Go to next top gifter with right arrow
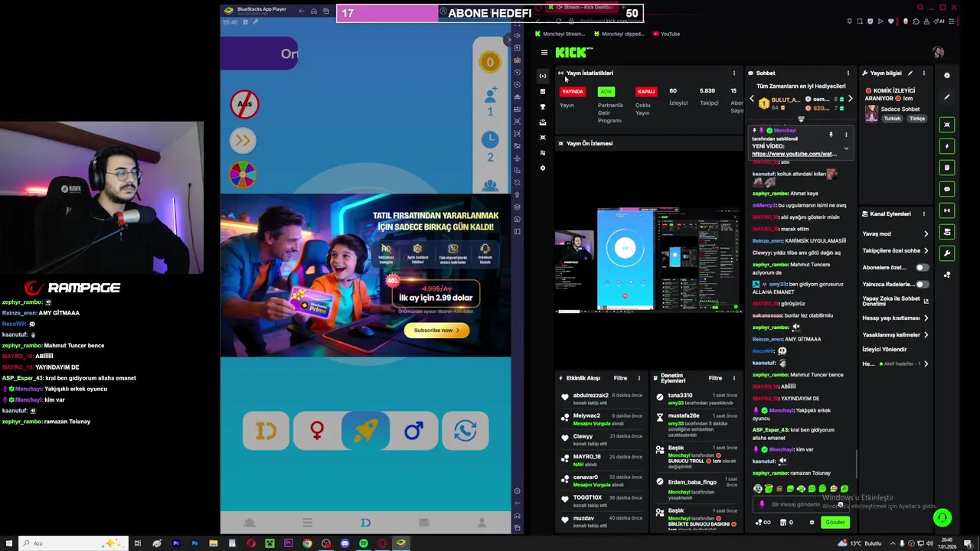Viewport: 980px width, 551px height. point(850,99)
